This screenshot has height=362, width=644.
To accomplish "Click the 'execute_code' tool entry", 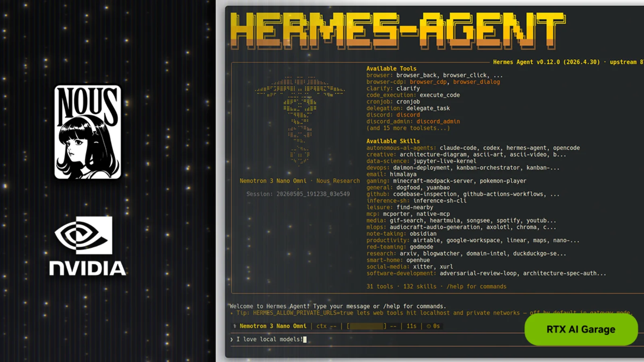I will point(440,95).
